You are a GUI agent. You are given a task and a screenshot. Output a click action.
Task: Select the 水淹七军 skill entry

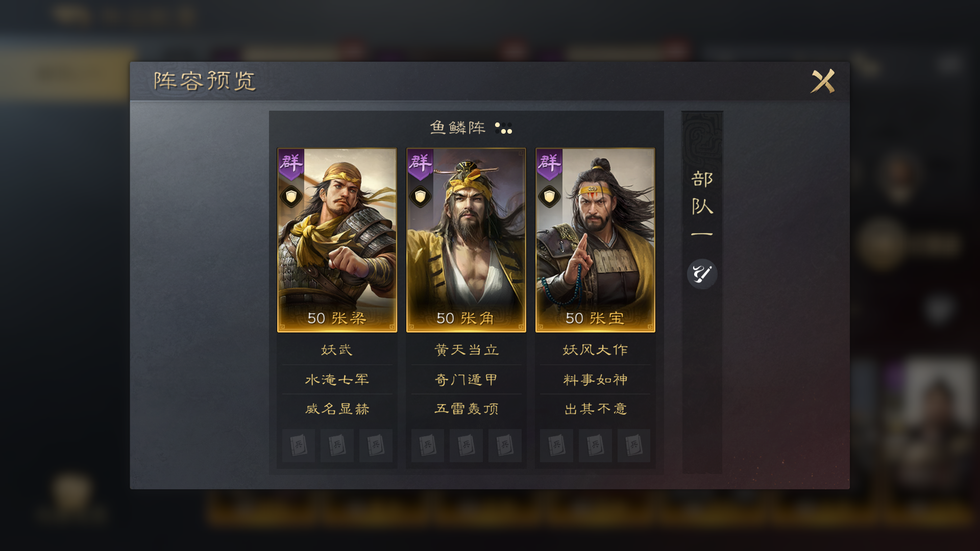pyautogui.click(x=337, y=380)
